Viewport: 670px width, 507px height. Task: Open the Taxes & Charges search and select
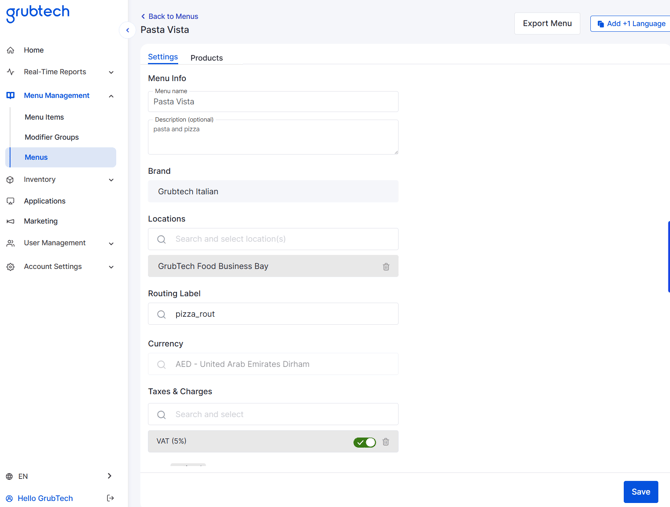click(x=273, y=414)
